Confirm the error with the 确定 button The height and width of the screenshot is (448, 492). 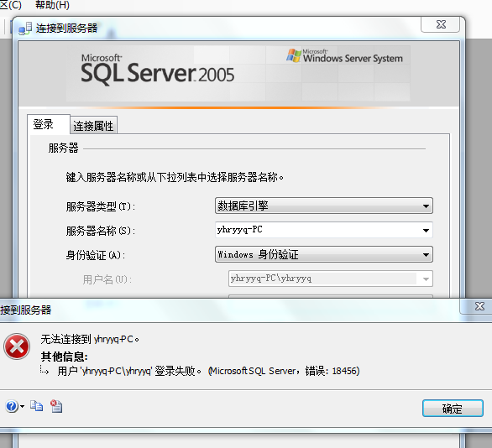[453, 409]
